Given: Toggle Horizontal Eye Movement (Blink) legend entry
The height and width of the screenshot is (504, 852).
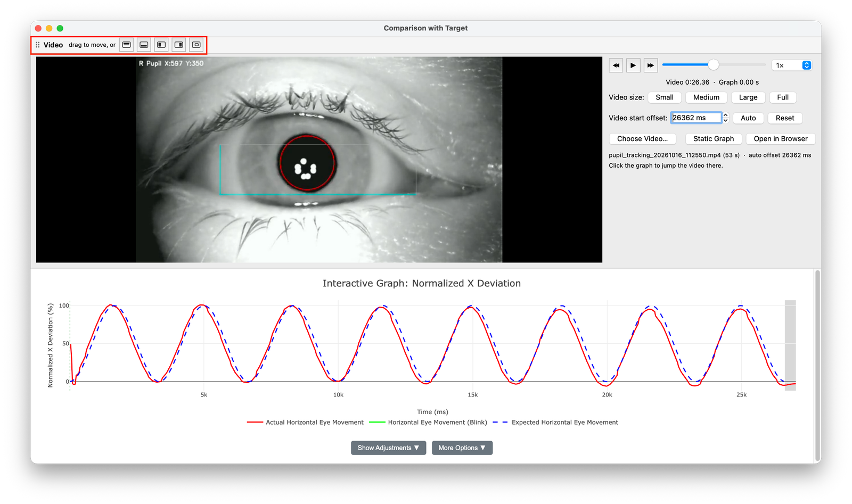Looking at the screenshot, I should tap(428, 422).
